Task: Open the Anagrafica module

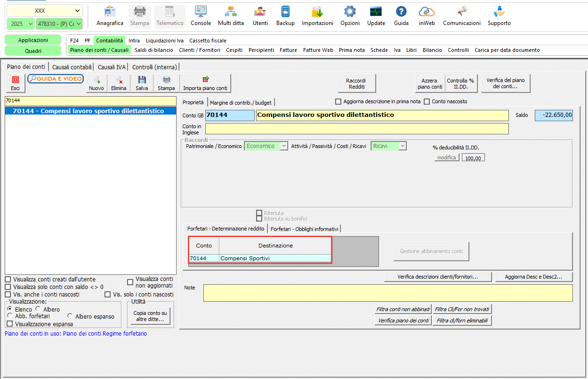Action: [110, 16]
